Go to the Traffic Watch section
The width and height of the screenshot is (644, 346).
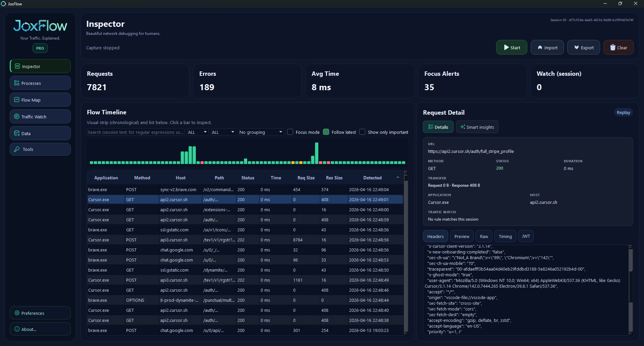40,116
